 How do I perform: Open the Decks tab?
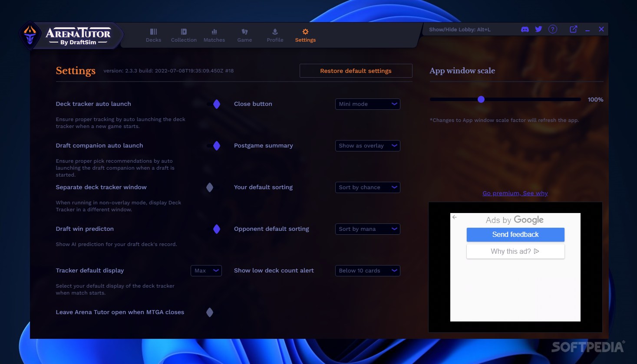coord(153,35)
